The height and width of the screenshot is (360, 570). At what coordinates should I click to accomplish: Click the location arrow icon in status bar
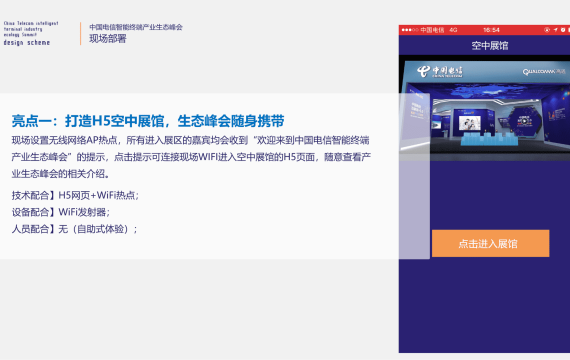coord(555,30)
